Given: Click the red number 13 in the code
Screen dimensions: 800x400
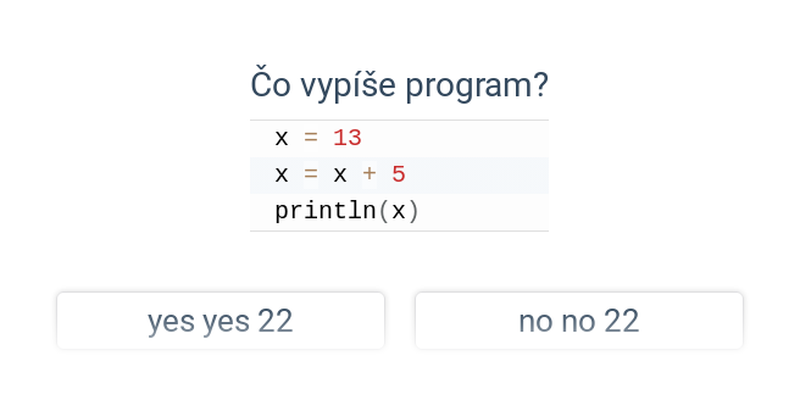Looking at the screenshot, I should (347, 139).
